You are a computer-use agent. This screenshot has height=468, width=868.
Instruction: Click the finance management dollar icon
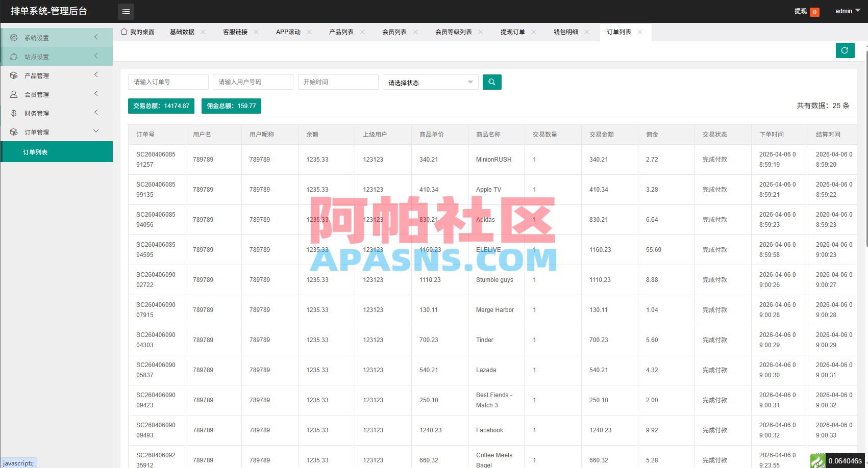(14, 113)
